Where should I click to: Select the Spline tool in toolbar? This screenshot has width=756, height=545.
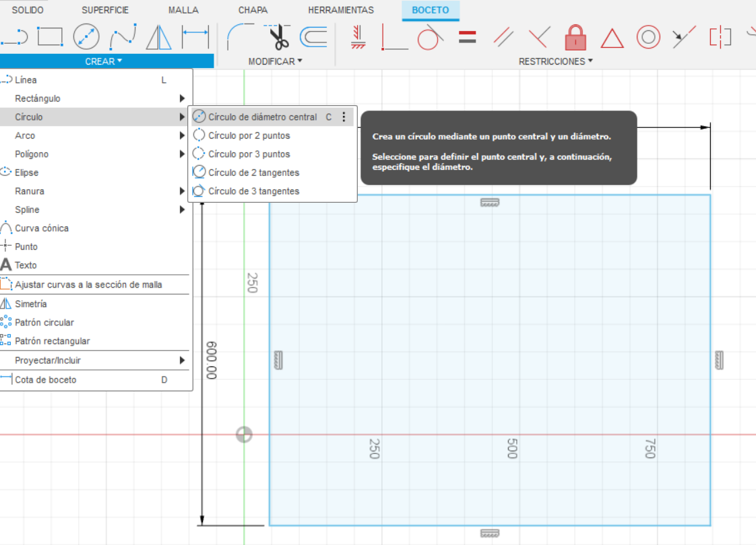(123, 37)
